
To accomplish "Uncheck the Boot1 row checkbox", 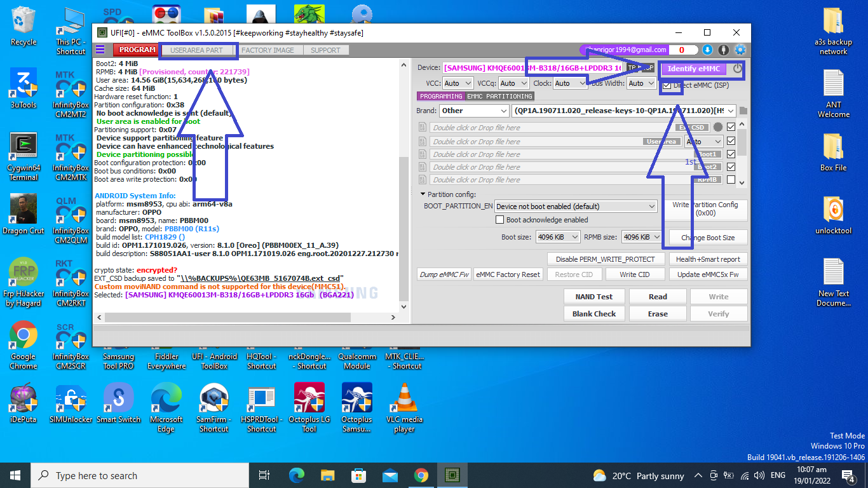I will pos(731,154).
